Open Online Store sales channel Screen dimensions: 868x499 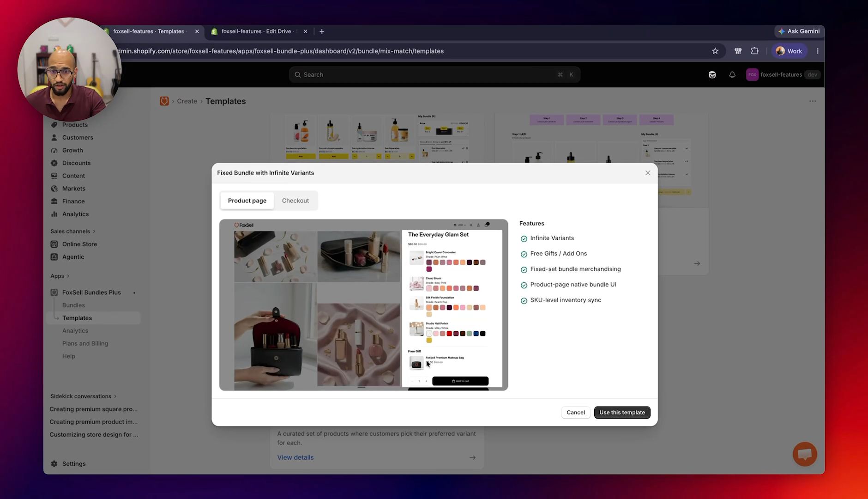[79, 244]
